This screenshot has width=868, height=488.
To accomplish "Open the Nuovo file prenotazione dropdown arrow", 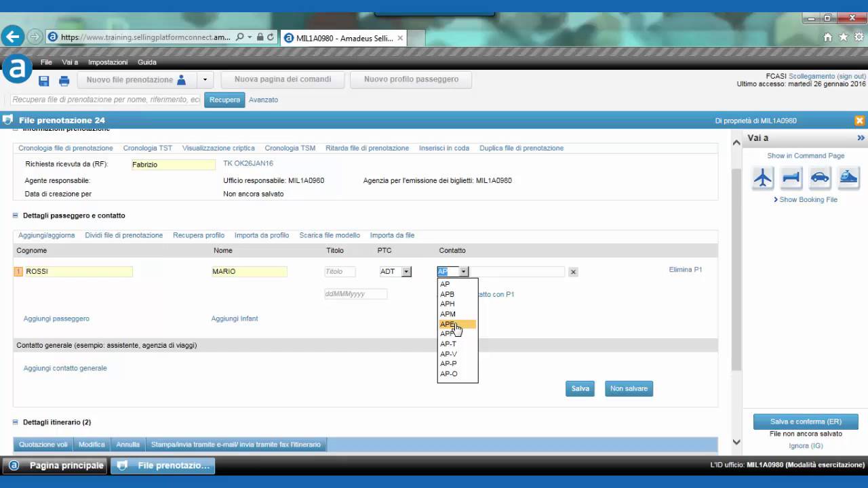I will [205, 80].
